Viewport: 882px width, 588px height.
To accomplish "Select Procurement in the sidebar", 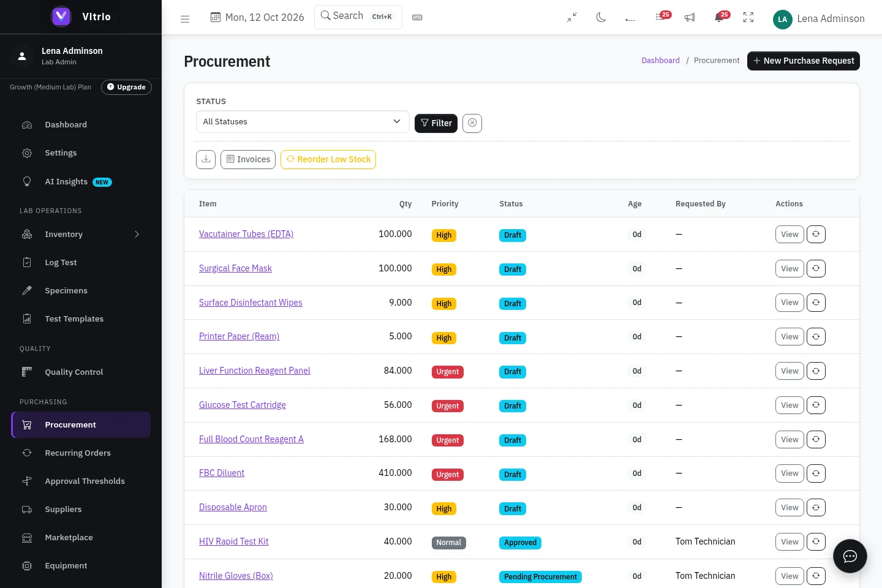I will pos(81,425).
